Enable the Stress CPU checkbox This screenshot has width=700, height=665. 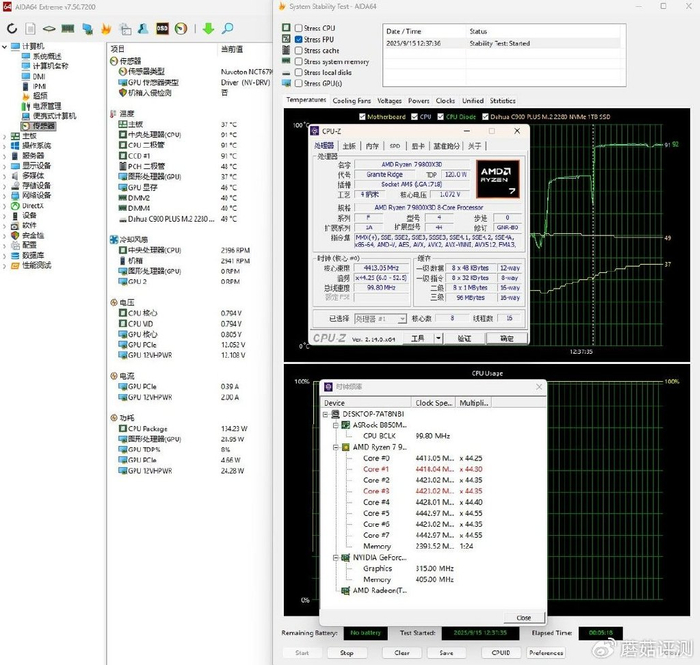click(298, 28)
